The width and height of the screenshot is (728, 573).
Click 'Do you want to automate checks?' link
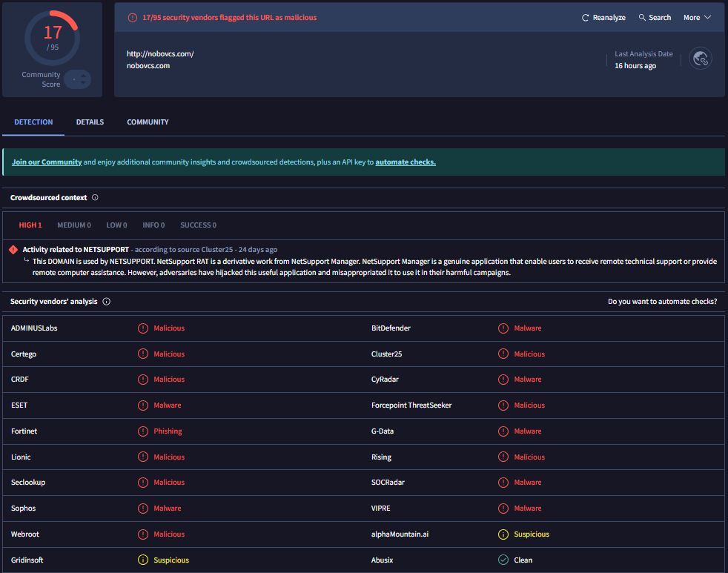click(662, 302)
